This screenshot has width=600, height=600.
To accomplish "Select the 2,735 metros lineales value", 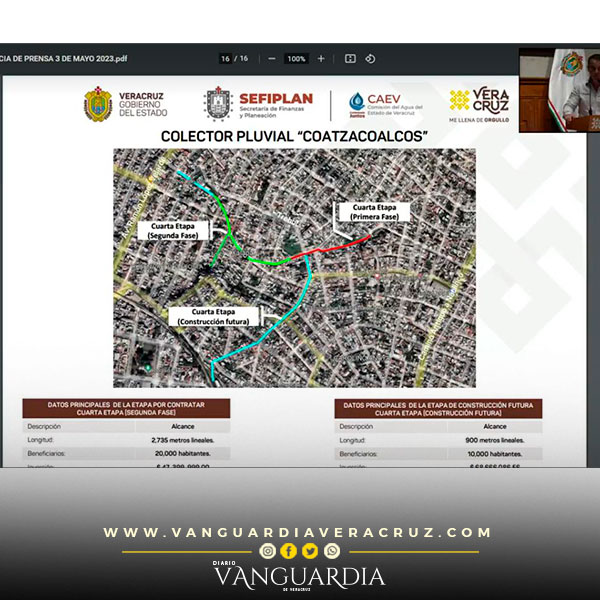I will (183, 440).
